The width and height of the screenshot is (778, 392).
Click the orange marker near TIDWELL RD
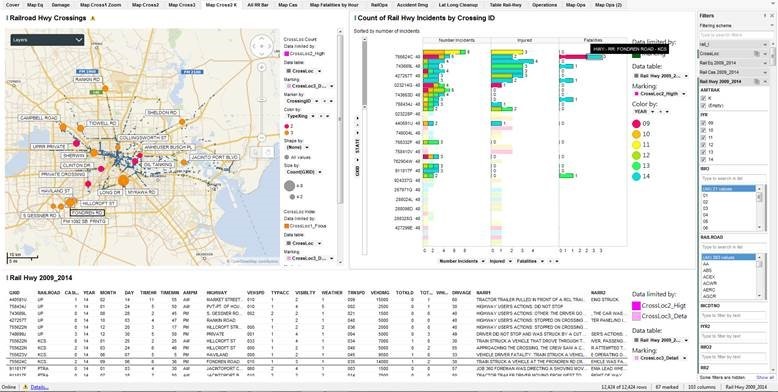[x=80, y=128]
